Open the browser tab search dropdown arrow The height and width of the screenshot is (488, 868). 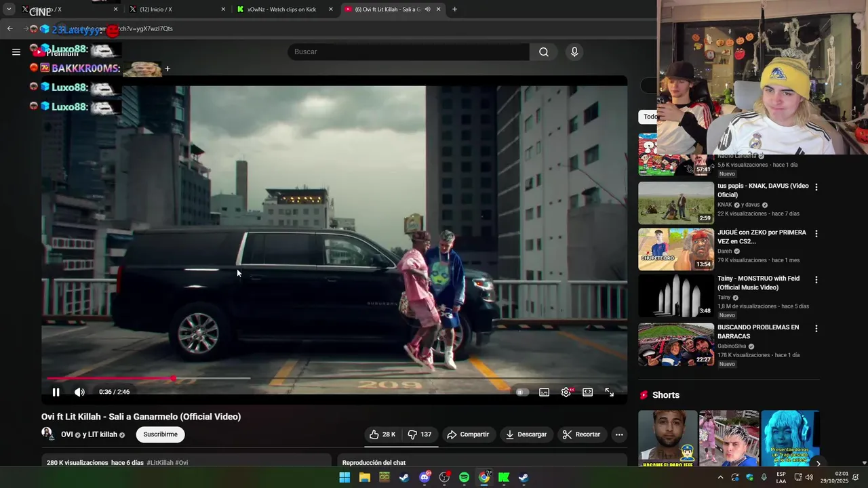[9, 9]
